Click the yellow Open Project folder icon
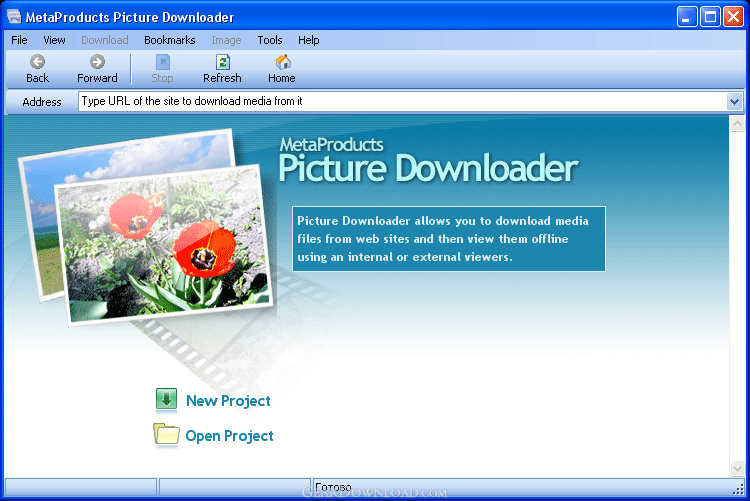The height and width of the screenshot is (501, 750). pos(166,435)
